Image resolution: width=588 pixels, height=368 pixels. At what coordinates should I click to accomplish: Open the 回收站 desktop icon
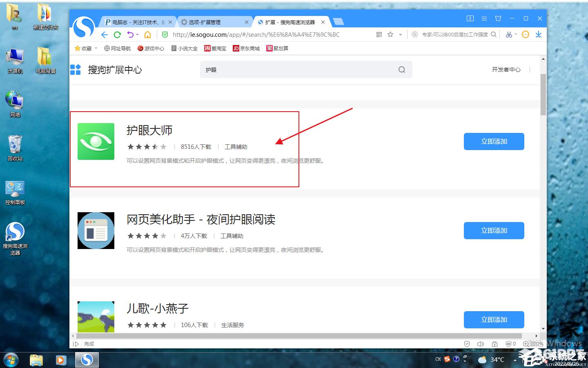(15, 148)
